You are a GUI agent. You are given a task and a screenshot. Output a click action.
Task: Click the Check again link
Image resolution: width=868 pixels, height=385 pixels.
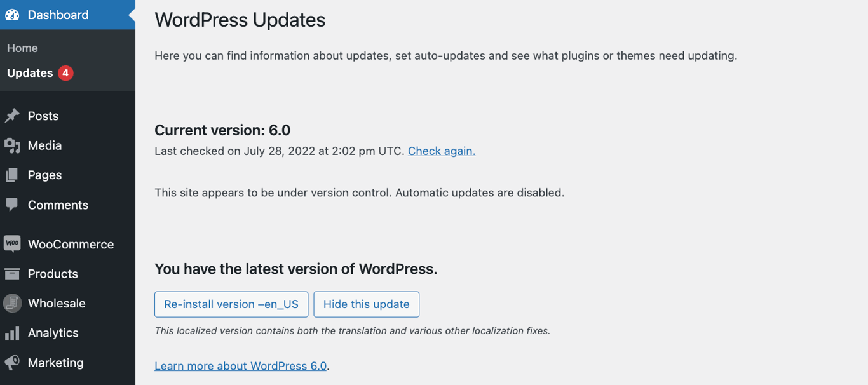[x=441, y=151]
